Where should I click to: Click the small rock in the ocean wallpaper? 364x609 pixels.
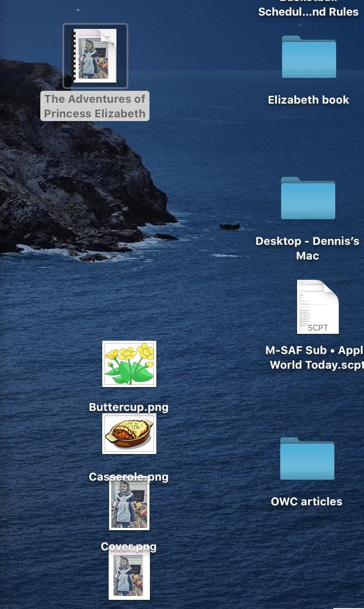pyautogui.click(x=229, y=226)
